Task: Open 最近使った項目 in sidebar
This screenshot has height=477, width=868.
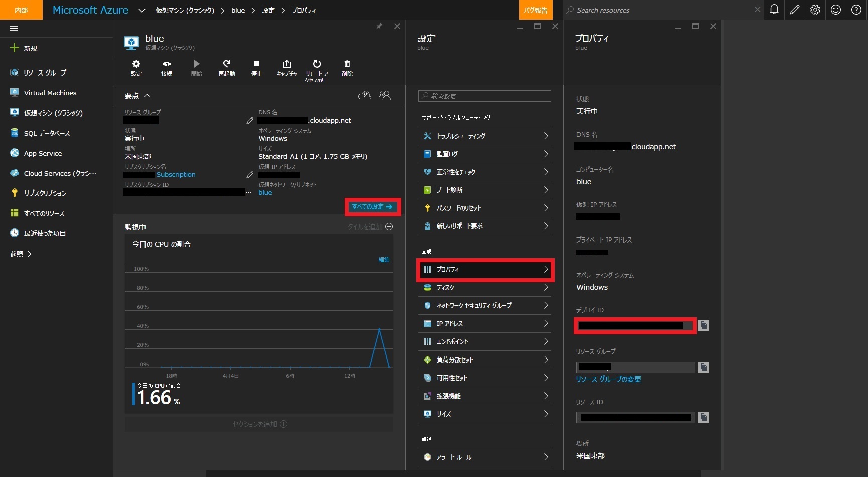Action: pyautogui.click(x=56, y=233)
